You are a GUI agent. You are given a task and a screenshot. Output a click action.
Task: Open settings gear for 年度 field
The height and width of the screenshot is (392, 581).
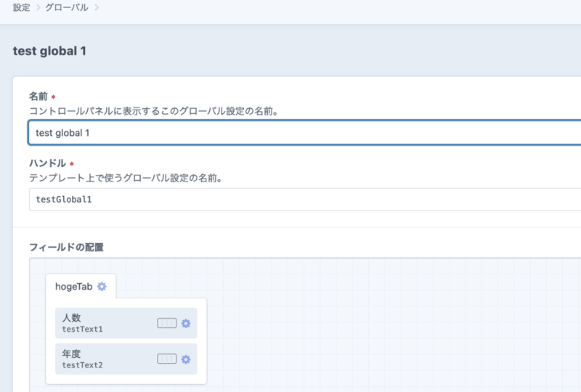point(186,359)
